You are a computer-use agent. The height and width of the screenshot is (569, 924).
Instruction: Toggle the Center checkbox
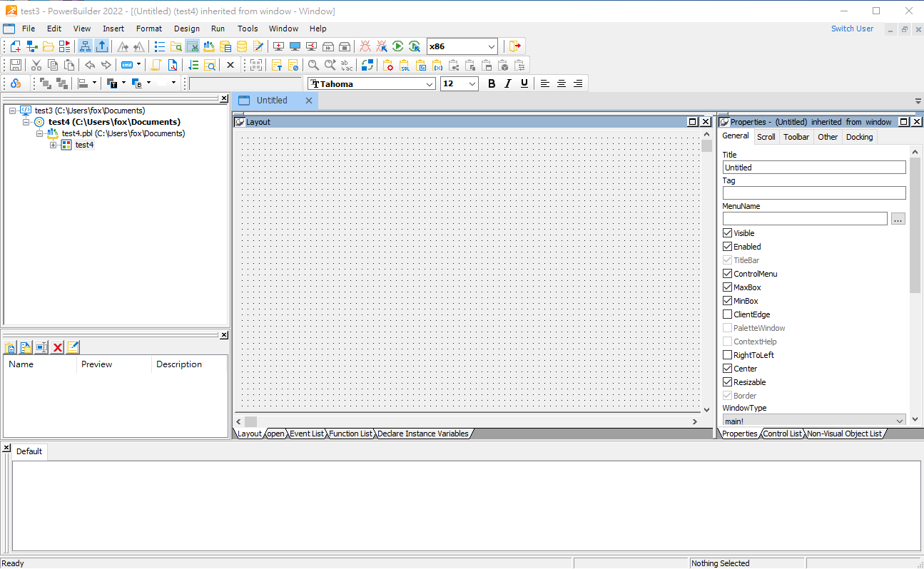(x=727, y=369)
